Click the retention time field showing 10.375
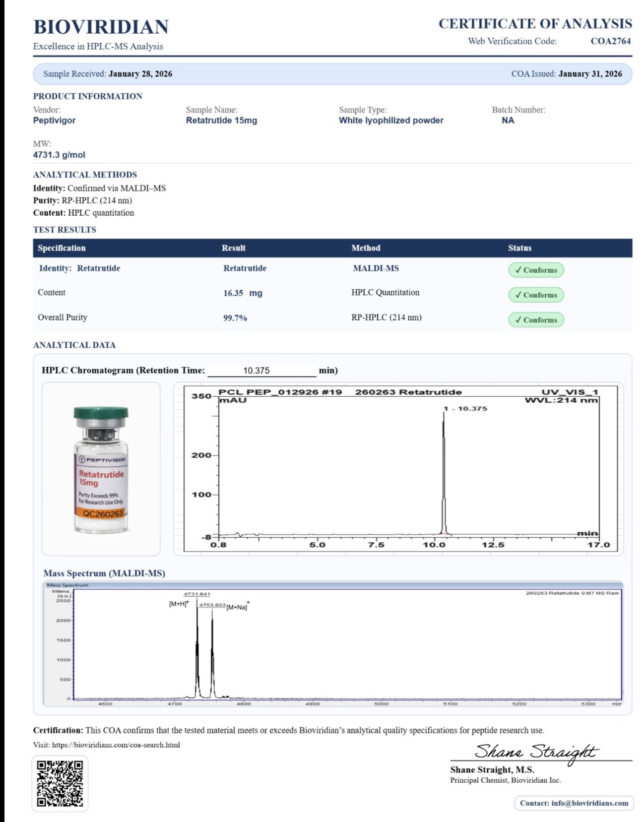 (261, 371)
